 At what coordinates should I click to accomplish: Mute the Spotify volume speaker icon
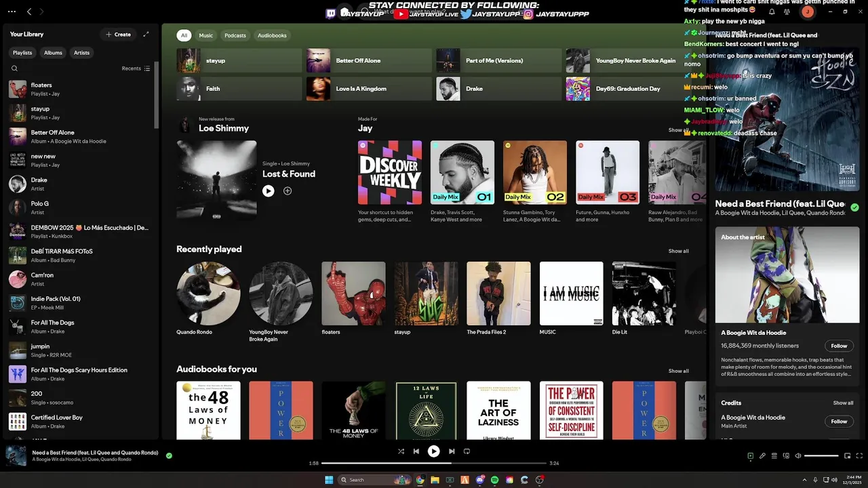tap(798, 456)
